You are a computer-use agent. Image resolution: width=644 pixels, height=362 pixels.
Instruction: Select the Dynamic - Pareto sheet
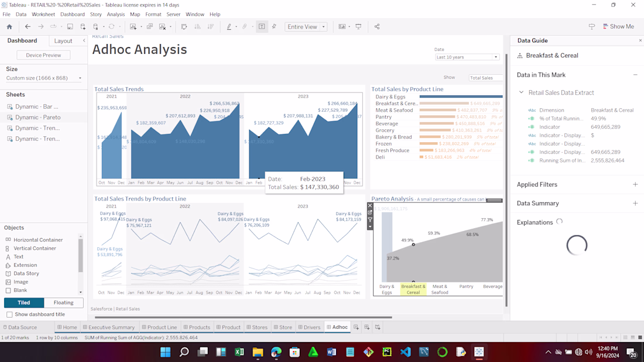pyautogui.click(x=38, y=118)
